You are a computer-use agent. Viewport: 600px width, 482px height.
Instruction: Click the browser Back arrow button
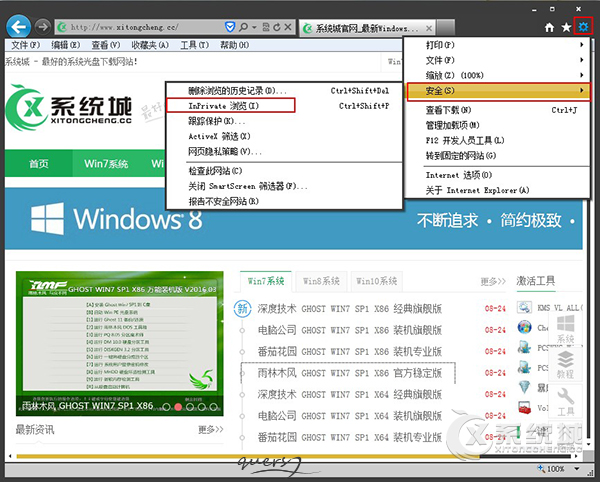[18, 27]
